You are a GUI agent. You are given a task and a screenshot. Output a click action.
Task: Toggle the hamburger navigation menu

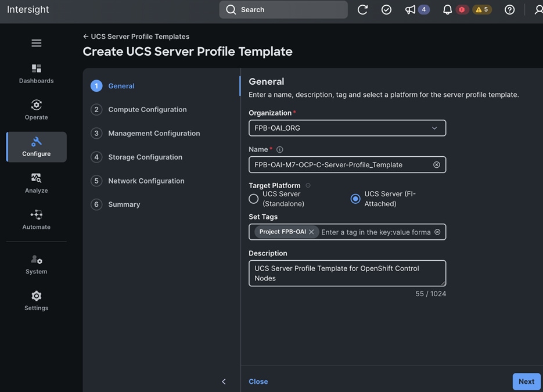[x=37, y=43]
